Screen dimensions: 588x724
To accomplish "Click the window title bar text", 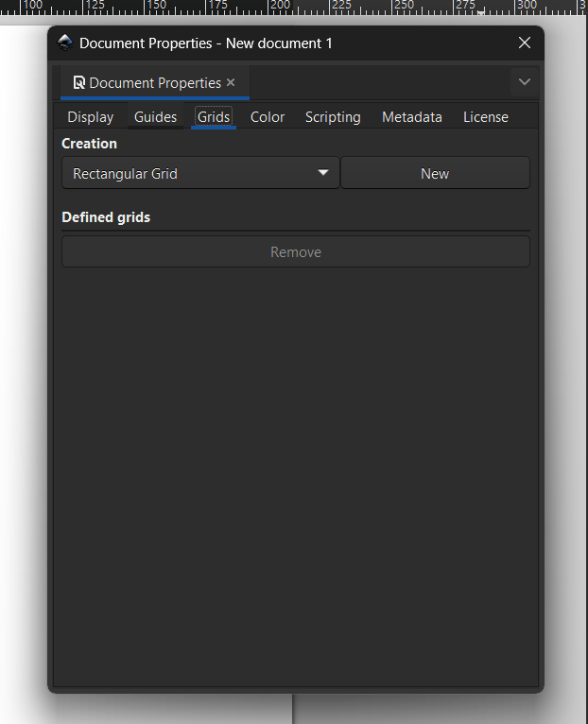I will [205, 43].
